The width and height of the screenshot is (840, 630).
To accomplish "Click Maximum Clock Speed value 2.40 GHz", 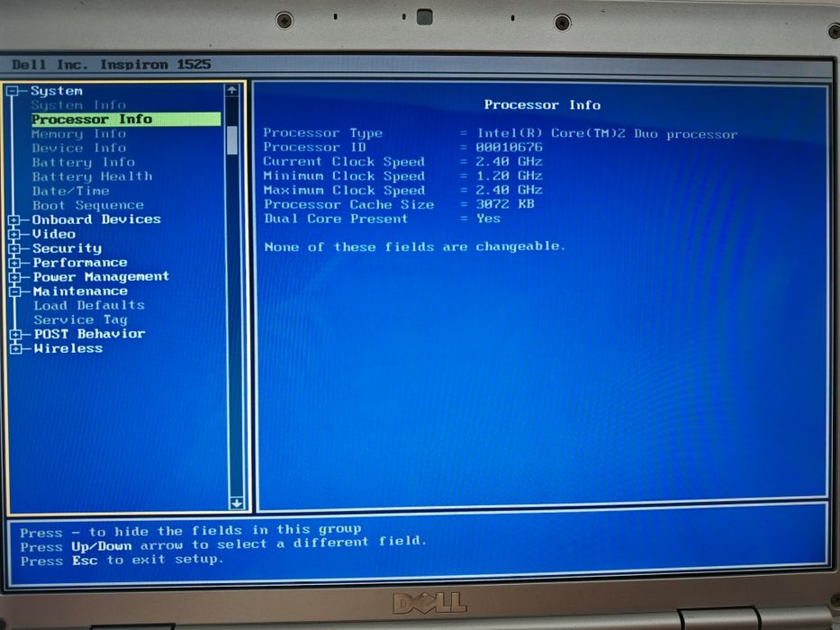I will point(509,190).
